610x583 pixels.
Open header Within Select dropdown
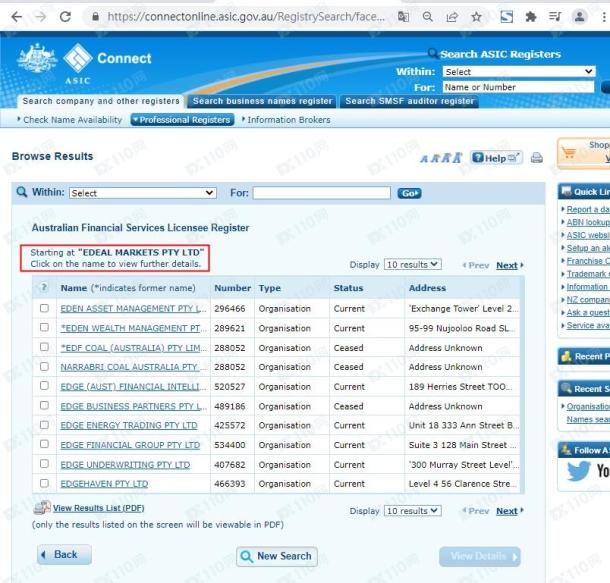pos(519,72)
